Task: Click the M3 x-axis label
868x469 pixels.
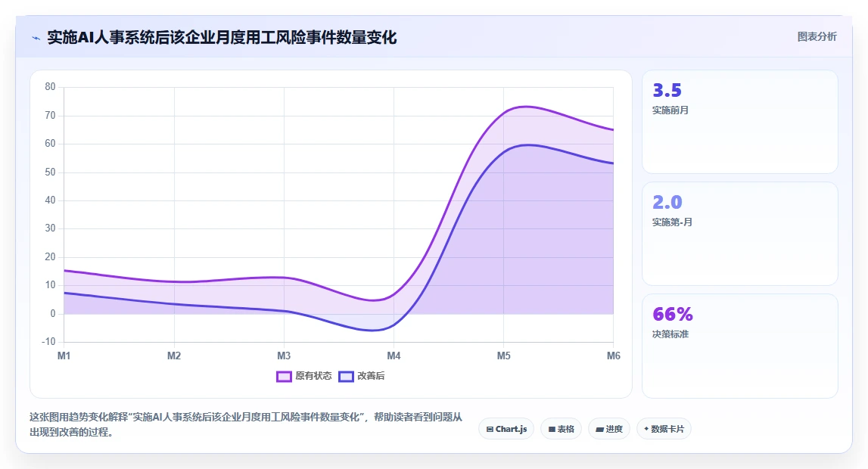Action: (284, 356)
